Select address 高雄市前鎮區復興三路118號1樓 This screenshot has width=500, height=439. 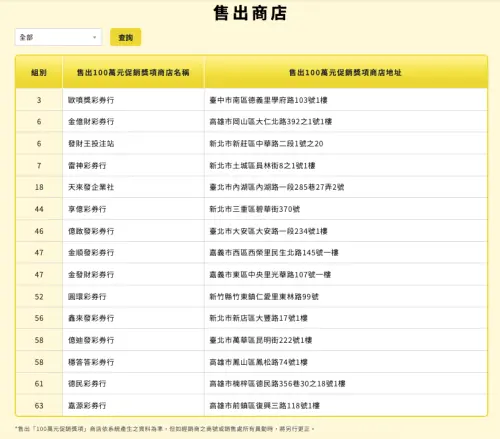click(265, 406)
